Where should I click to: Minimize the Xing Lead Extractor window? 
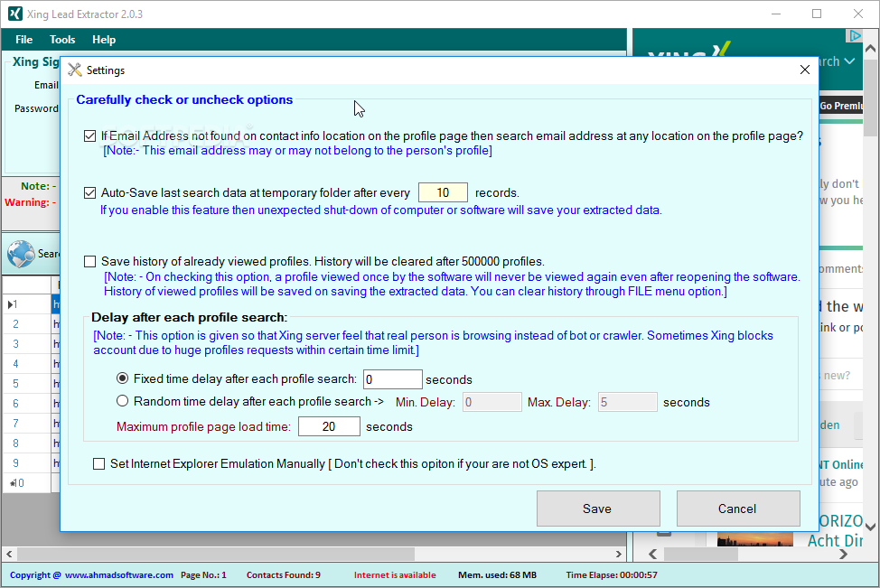(x=776, y=14)
